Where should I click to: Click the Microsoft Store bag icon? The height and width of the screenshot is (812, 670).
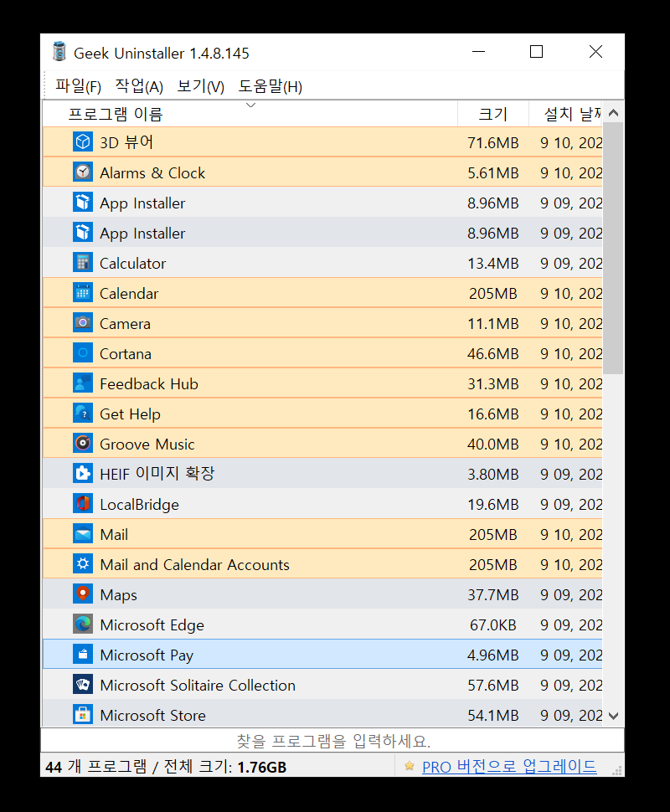(x=83, y=714)
